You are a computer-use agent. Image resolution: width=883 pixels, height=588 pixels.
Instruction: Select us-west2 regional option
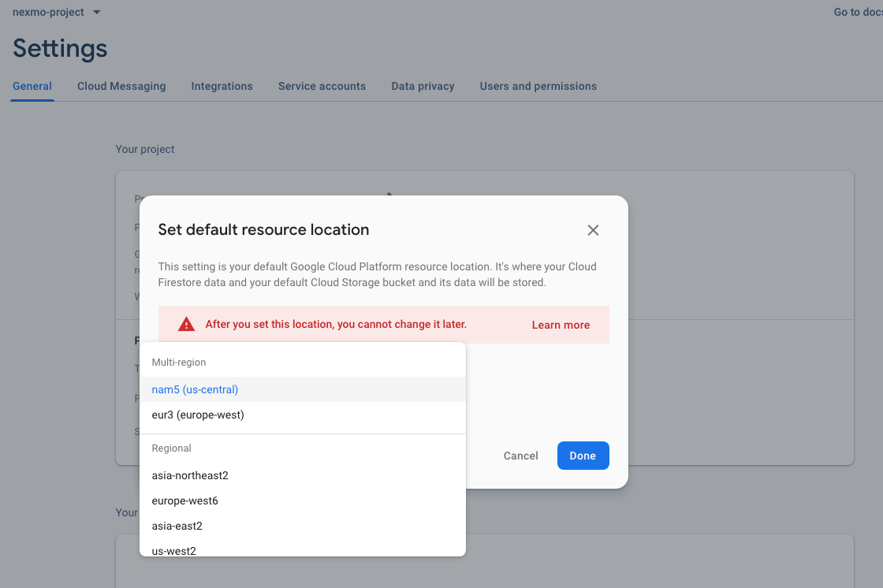[x=303, y=549]
